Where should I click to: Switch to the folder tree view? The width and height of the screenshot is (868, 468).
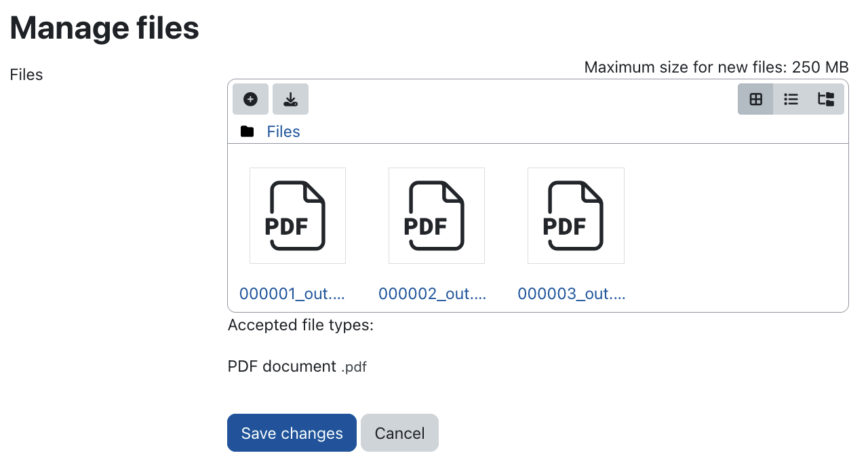click(826, 99)
